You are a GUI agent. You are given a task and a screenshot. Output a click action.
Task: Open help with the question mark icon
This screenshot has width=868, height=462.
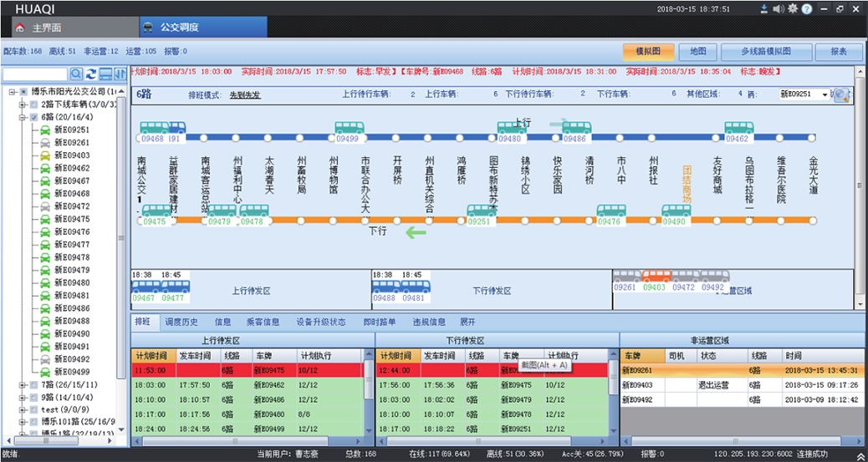coord(807,9)
